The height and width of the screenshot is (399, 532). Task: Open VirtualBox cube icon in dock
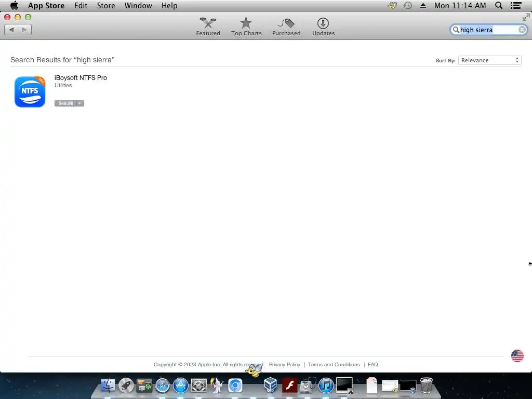coord(270,385)
